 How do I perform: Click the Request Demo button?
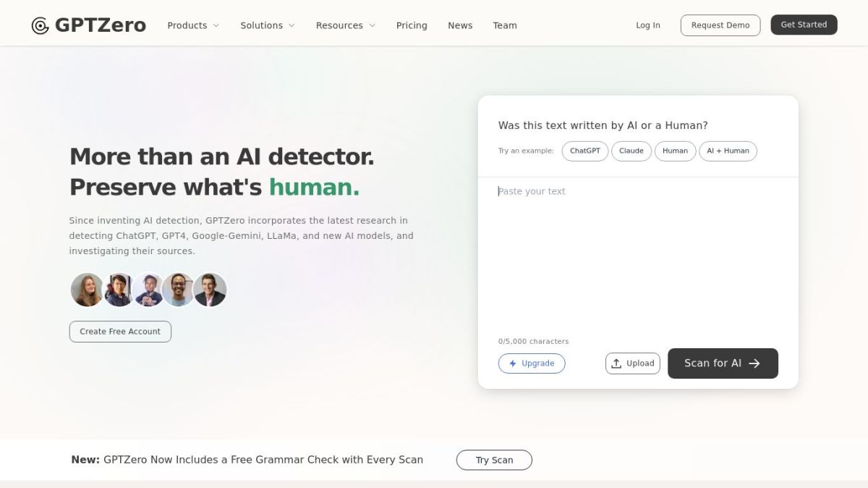click(x=720, y=25)
